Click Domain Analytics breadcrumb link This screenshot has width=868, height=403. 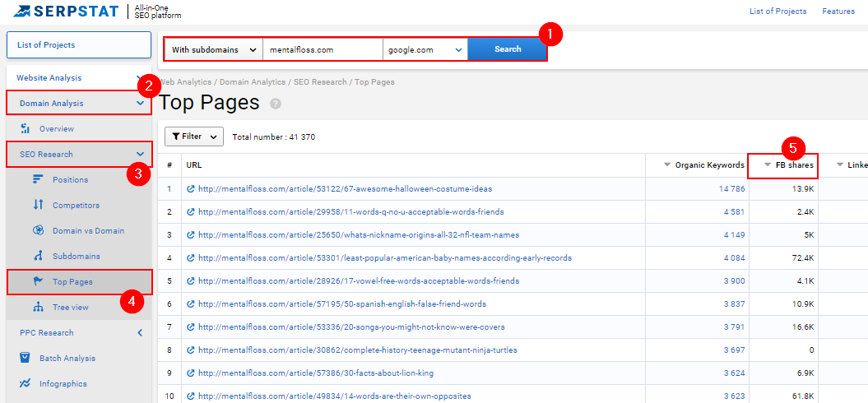pyautogui.click(x=253, y=82)
